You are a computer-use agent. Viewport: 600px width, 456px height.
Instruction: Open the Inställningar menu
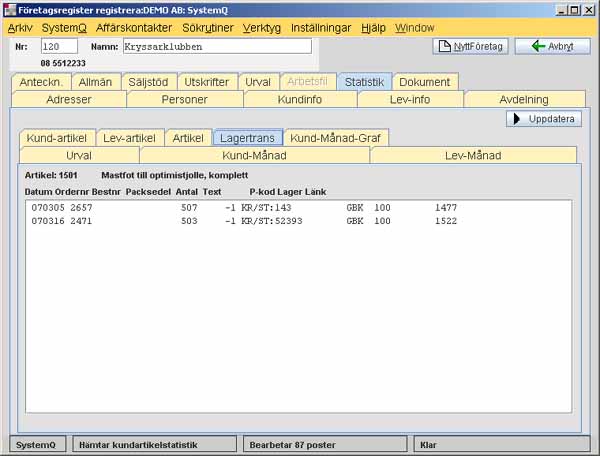[321, 28]
